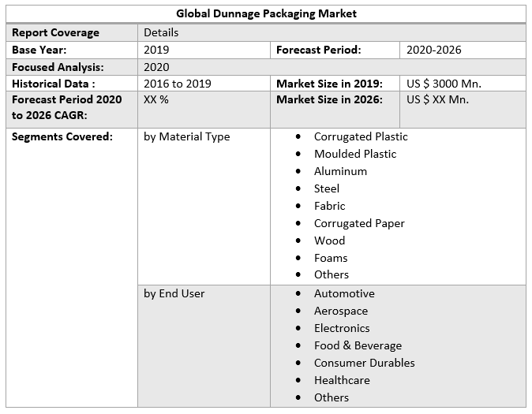This screenshot has width=532, height=414.
Task: Select the Foams list item
Action: (331, 258)
